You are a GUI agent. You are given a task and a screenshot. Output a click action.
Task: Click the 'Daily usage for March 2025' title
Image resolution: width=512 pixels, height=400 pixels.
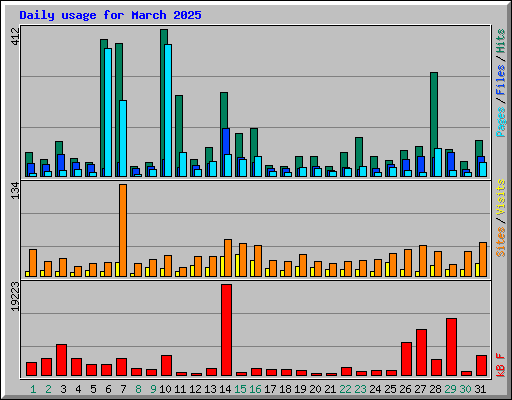coord(110,15)
